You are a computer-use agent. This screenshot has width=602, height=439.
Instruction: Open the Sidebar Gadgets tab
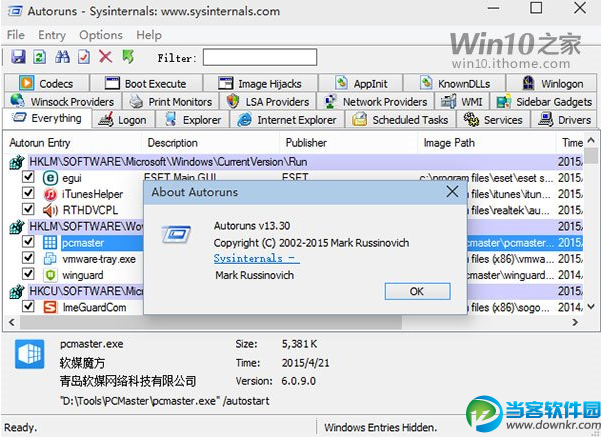(544, 101)
